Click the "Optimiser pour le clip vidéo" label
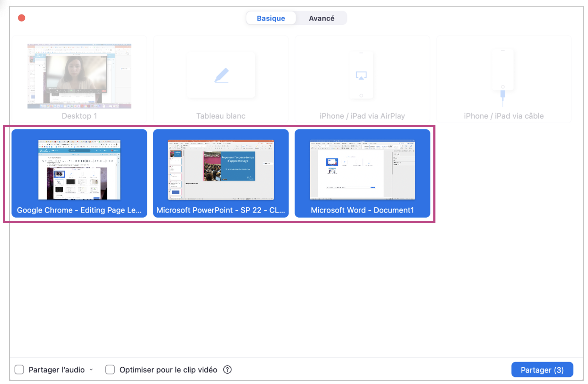The height and width of the screenshot is (384, 588). coord(168,370)
